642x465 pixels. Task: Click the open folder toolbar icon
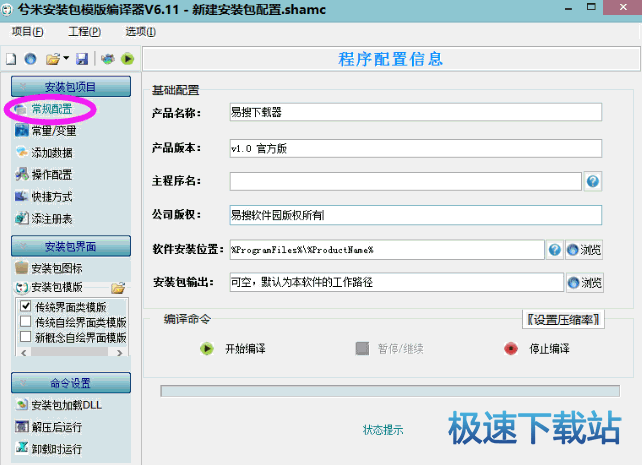point(53,59)
